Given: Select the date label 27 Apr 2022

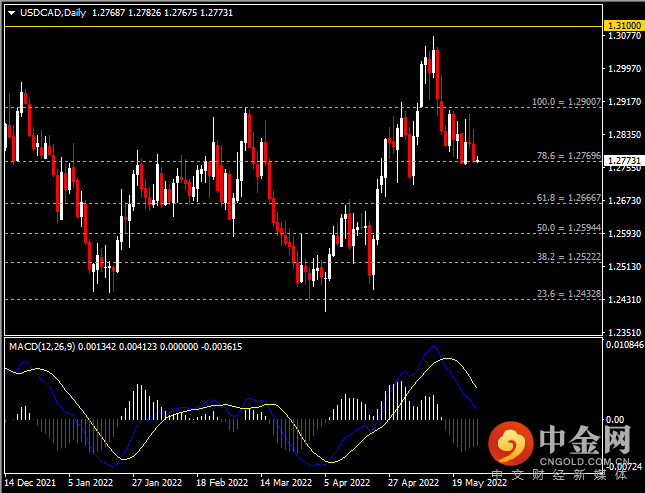Looking at the screenshot, I should pyautogui.click(x=413, y=482).
